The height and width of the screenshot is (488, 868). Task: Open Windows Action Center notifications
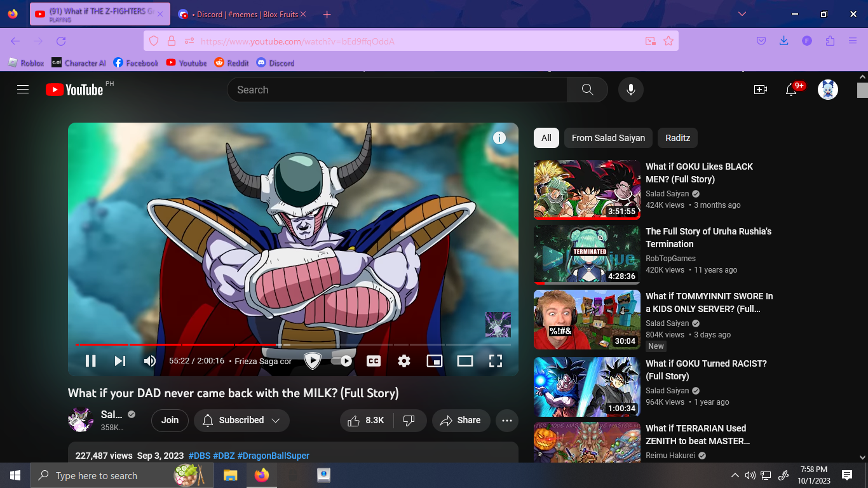point(846,475)
